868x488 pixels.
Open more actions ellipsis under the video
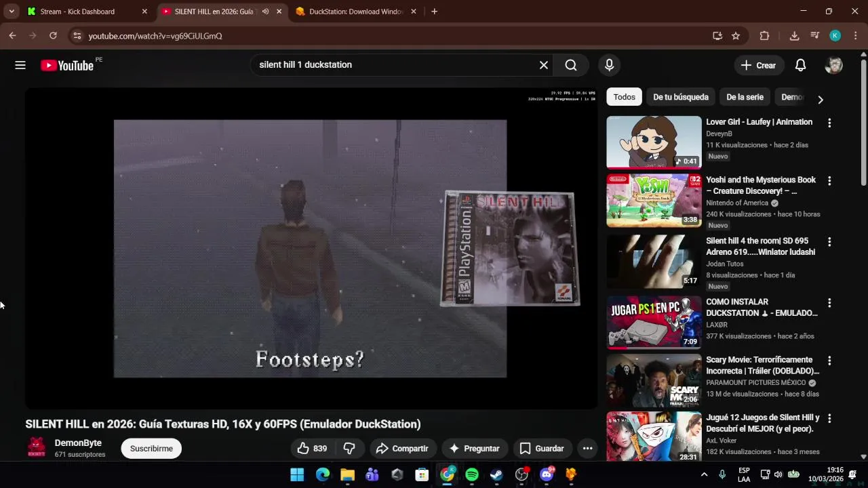[587, 448]
